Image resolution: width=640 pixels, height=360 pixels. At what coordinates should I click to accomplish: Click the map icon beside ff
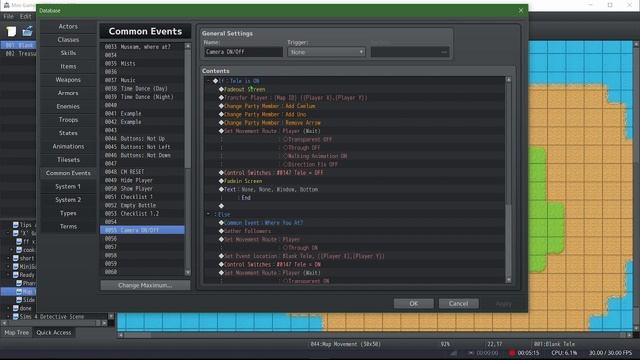(x=19, y=242)
